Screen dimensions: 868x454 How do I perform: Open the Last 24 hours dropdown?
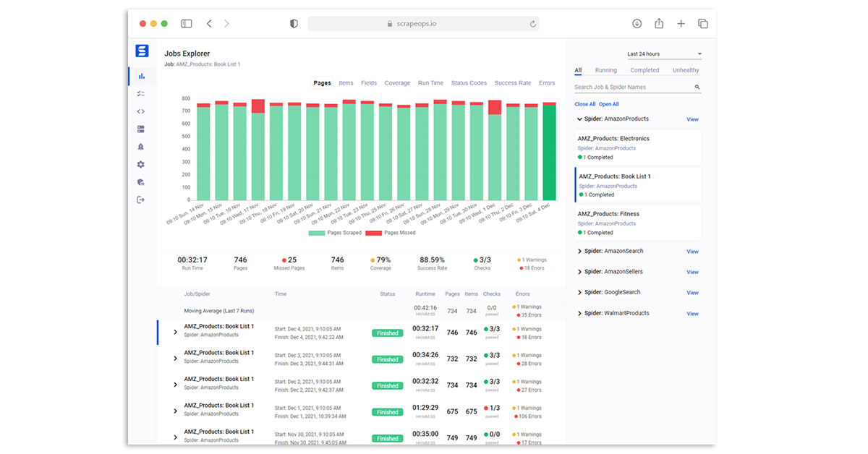coord(664,54)
